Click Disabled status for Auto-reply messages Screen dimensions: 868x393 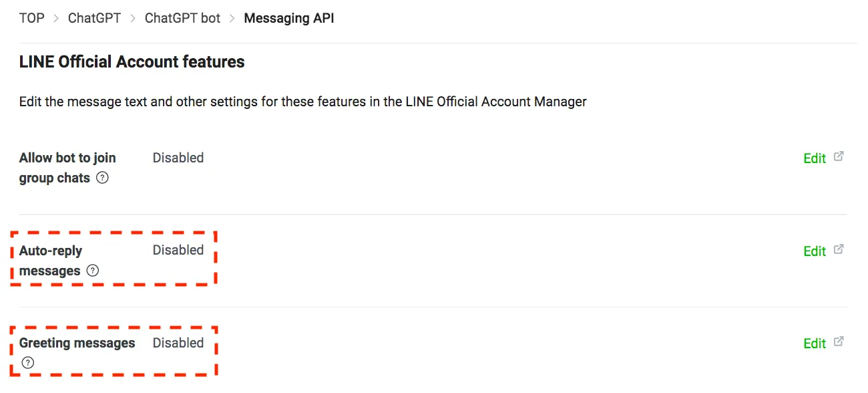point(178,250)
